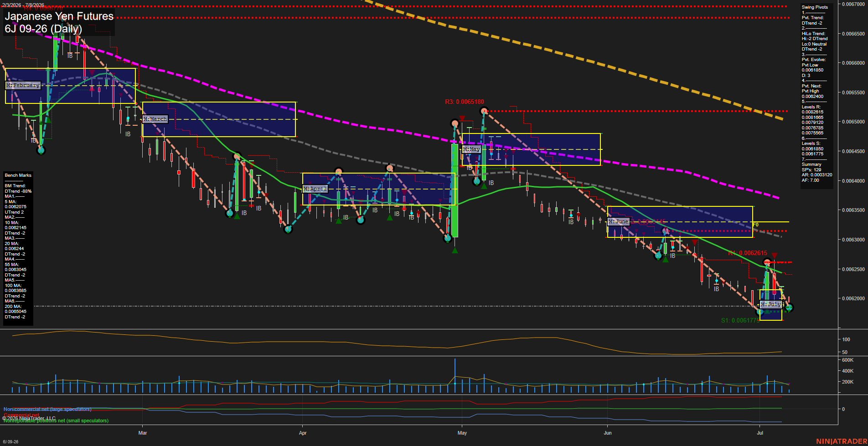Click the Hi:-2 DTrend reading

815,39
